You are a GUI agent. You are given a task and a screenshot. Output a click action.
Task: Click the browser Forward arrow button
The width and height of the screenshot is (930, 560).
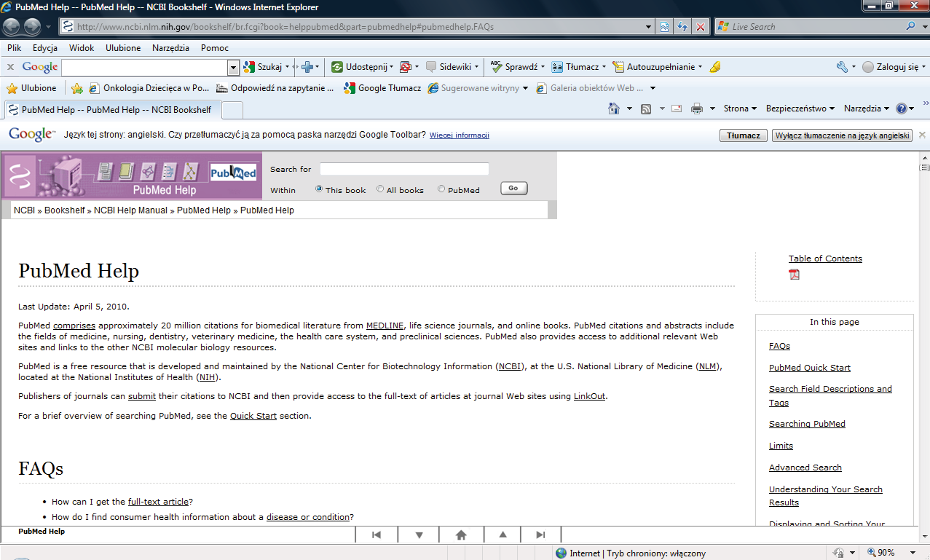pos(32,27)
